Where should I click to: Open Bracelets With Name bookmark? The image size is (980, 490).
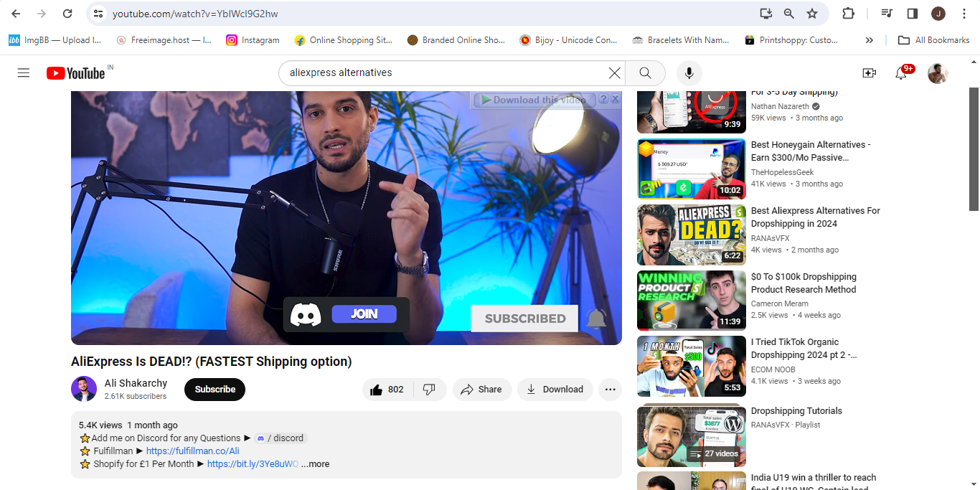[x=681, y=40]
